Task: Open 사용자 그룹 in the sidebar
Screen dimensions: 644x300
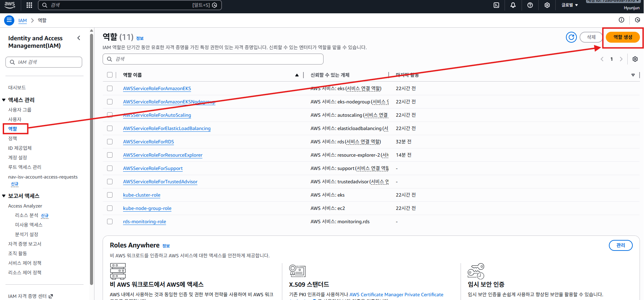Action: point(20,110)
